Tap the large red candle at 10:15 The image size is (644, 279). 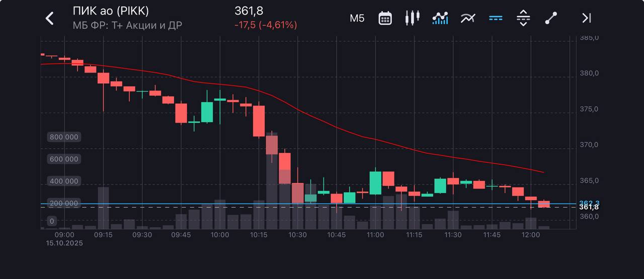tap(259, 121)
